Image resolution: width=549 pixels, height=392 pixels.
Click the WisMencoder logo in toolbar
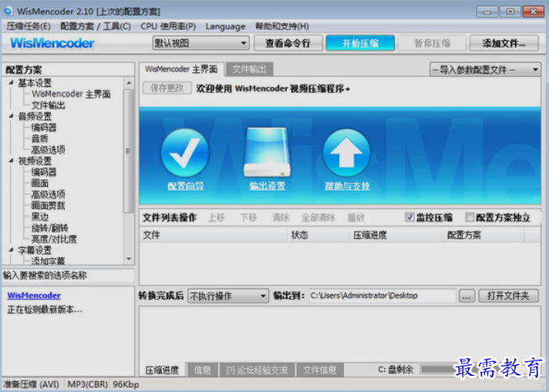pos(52,43)
